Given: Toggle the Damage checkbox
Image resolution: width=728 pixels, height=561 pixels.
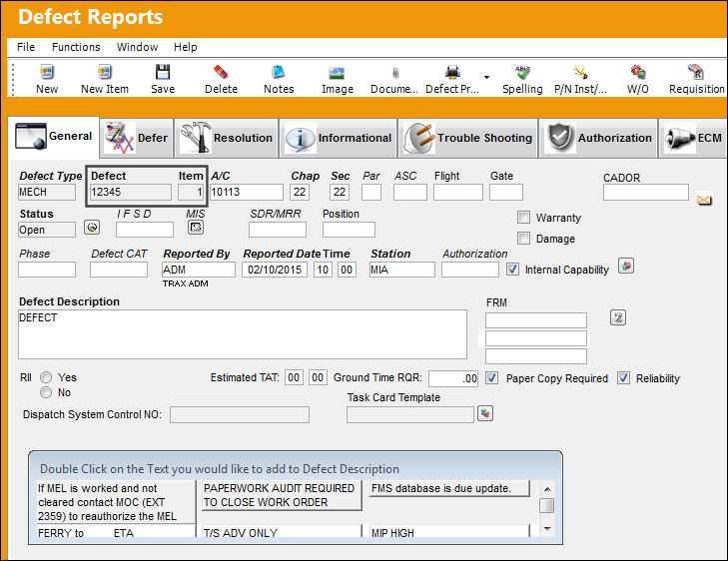Looking at the screenshot, I should click(523, 238).
